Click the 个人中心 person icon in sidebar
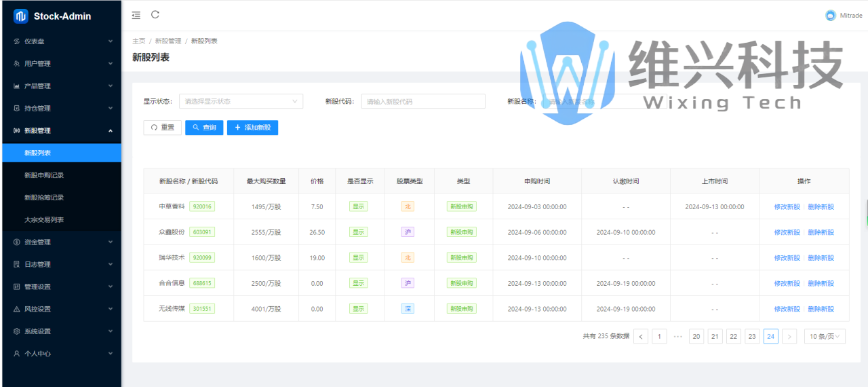Screen dimensions: 868x387 coord(17,354)
